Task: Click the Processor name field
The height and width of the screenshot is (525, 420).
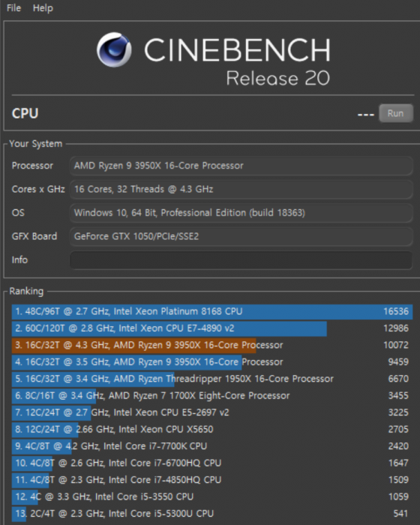Action: tap(241, 166)
